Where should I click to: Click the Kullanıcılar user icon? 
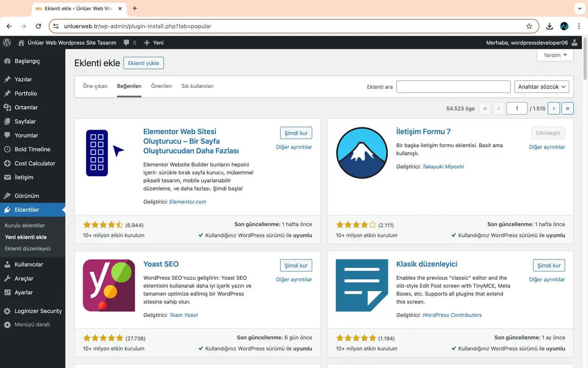(7, 264)
